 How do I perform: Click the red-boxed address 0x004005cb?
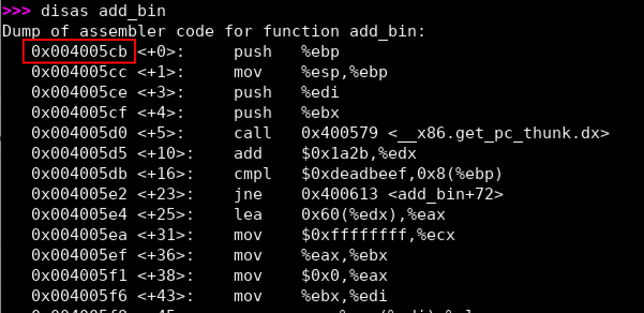coord(79,51)
